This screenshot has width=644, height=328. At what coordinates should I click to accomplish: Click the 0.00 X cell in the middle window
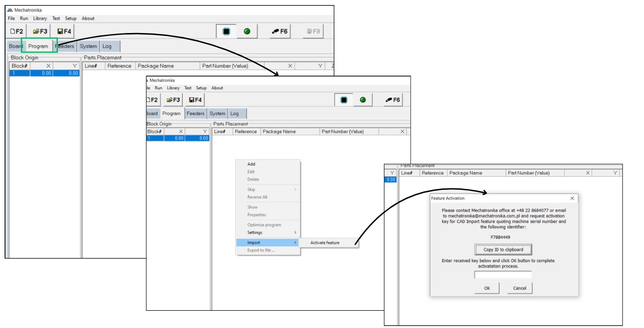pos(174,138)
